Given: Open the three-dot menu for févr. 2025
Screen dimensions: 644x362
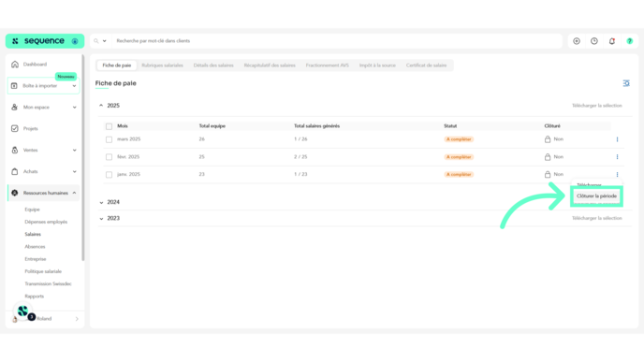Looking at the screenshot, I should point(617,157).
